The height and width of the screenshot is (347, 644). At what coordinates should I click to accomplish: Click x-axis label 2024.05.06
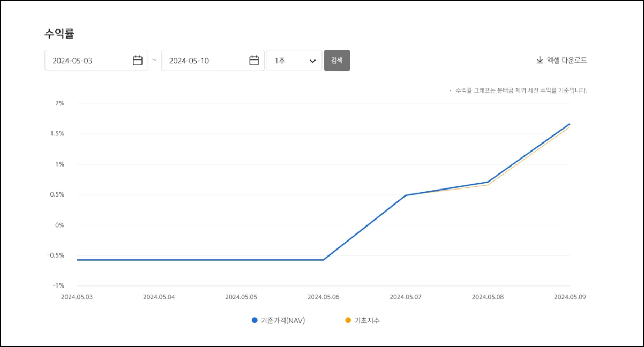[323, 296]
